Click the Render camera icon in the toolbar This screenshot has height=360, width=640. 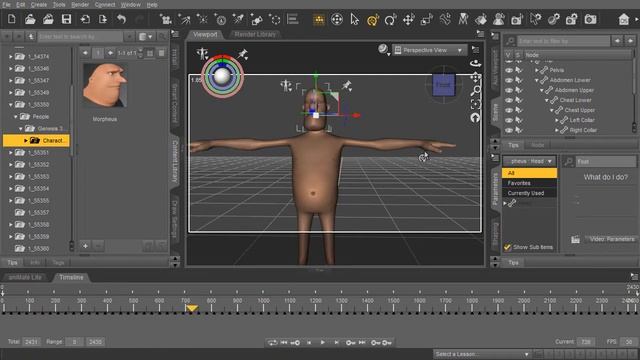(590, 19)
